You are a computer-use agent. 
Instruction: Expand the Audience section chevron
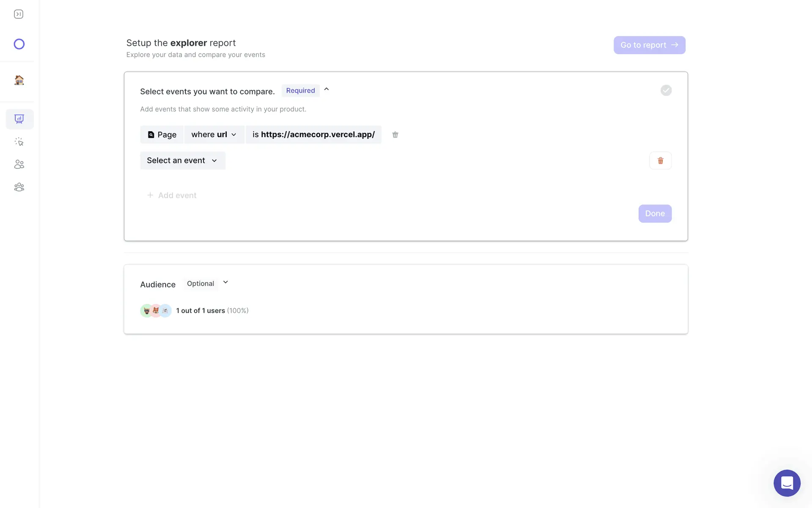click(225, 282)
